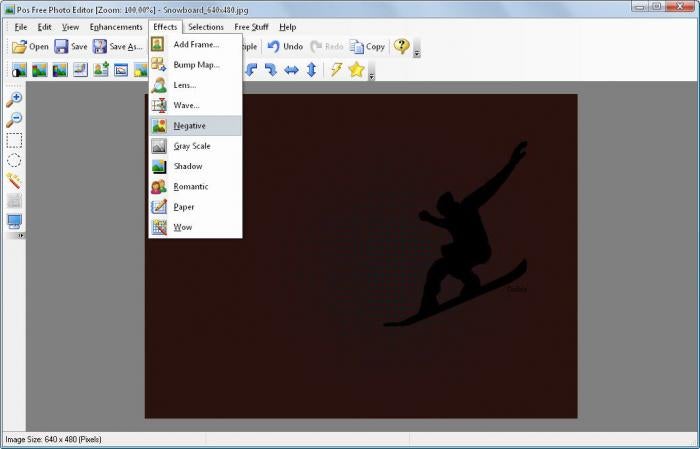The height and width of the screenshot is (449, 700).
Task: Click the Image Size status bar text
Action: point(53,440)
